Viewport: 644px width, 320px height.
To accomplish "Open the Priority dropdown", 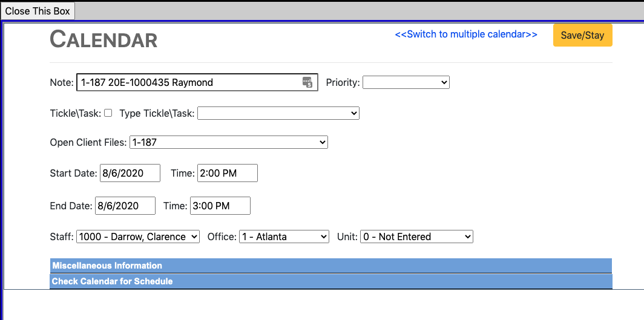I will tap(406, 82).
